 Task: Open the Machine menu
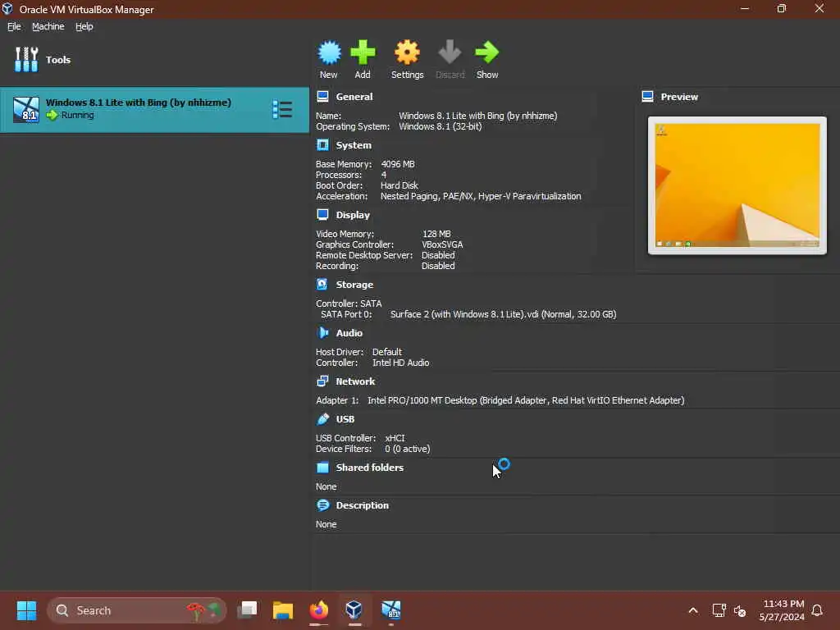pyautogui.click(x=48, y=26)
